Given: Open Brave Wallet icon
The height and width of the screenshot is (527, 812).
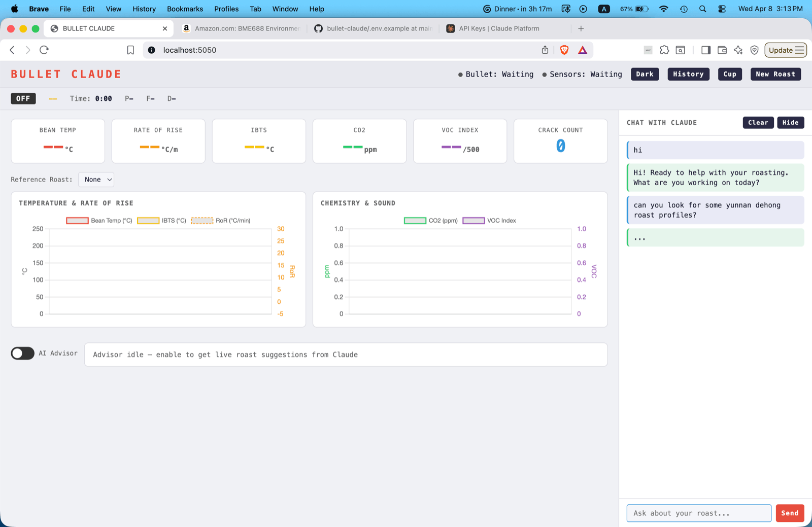Looking at the screenshot, I should [722, 50].
